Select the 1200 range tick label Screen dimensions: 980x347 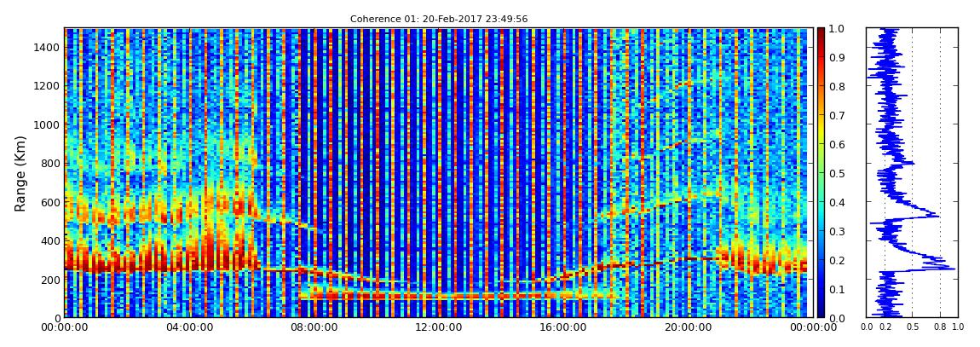[46, 85]
